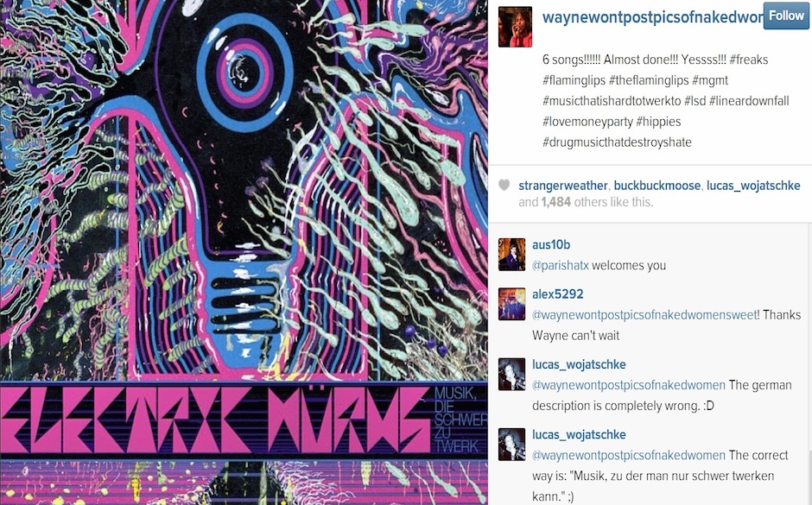Open the #musicthatishardtotwerkto hashtag
The height and width of the screenshot is (505, 812).
[x=612, y=101]
